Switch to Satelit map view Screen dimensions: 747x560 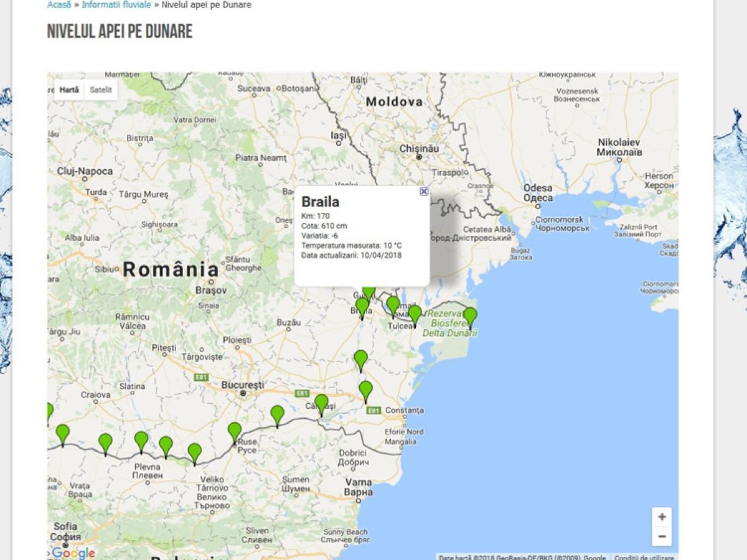point(101,90)
